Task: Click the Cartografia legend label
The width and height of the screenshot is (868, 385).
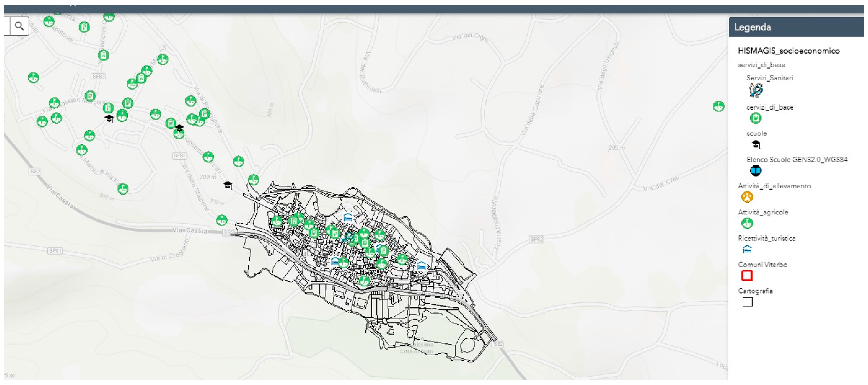Action: click(x=755, y=291)
